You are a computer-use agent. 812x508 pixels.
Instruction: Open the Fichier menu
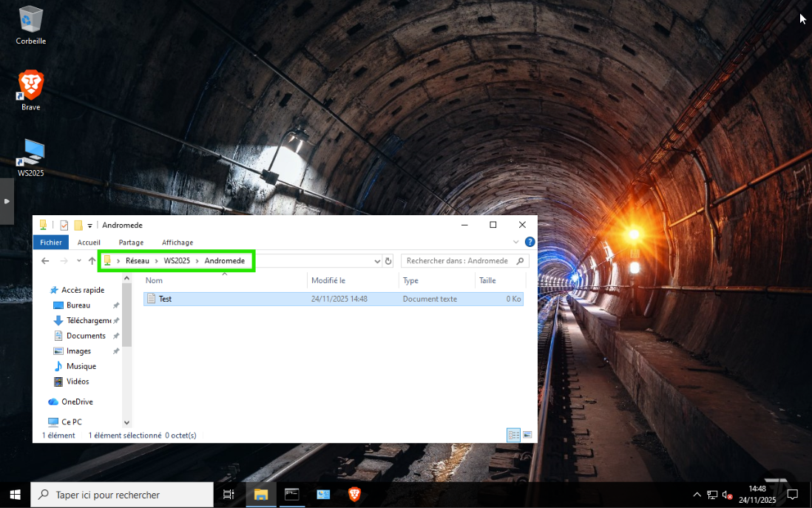[51, 243]
